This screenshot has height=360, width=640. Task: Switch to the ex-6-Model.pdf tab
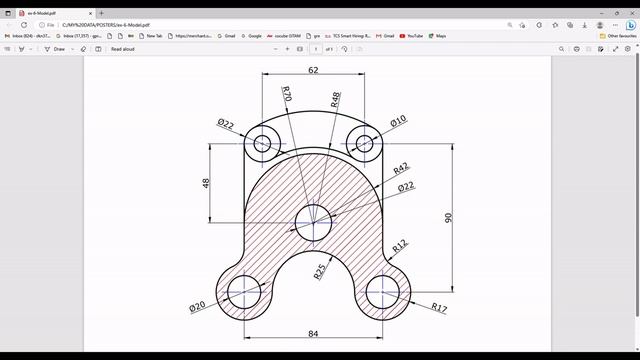tap(55, 13)
